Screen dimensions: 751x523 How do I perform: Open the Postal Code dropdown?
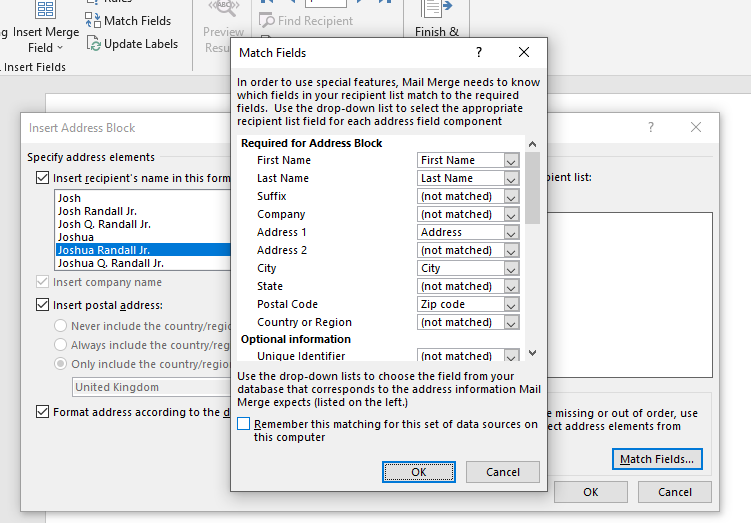pos(511,305)
